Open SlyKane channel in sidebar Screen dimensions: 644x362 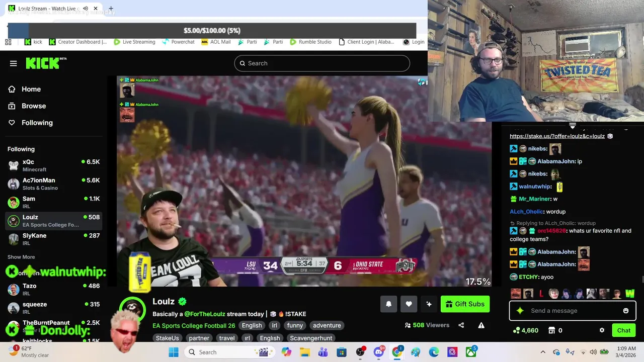pyautogui.click(x=54, y=239)
